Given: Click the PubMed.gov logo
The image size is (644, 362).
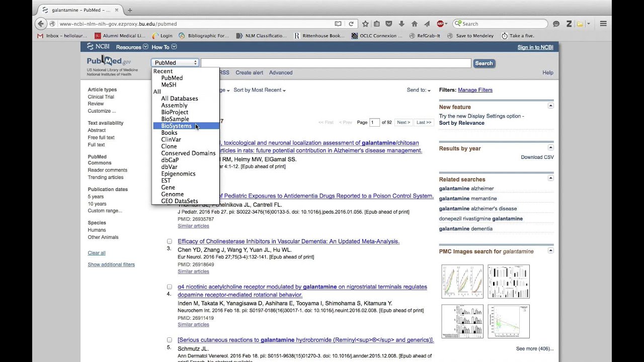Looking at the screenshot, I should click(109, 61).
